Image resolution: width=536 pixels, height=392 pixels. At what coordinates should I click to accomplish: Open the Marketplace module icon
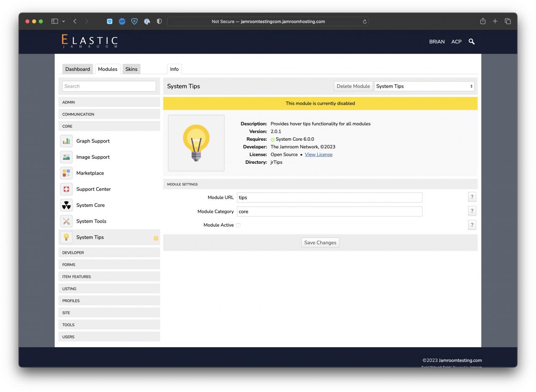66,173
